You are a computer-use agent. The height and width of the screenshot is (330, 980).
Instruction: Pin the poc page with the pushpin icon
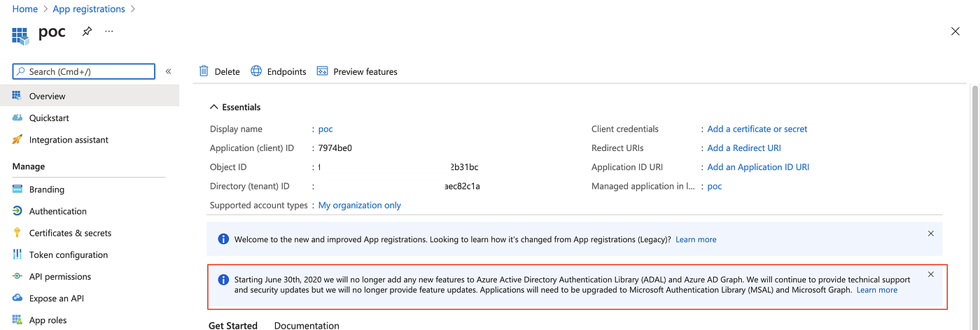[87, 31]
